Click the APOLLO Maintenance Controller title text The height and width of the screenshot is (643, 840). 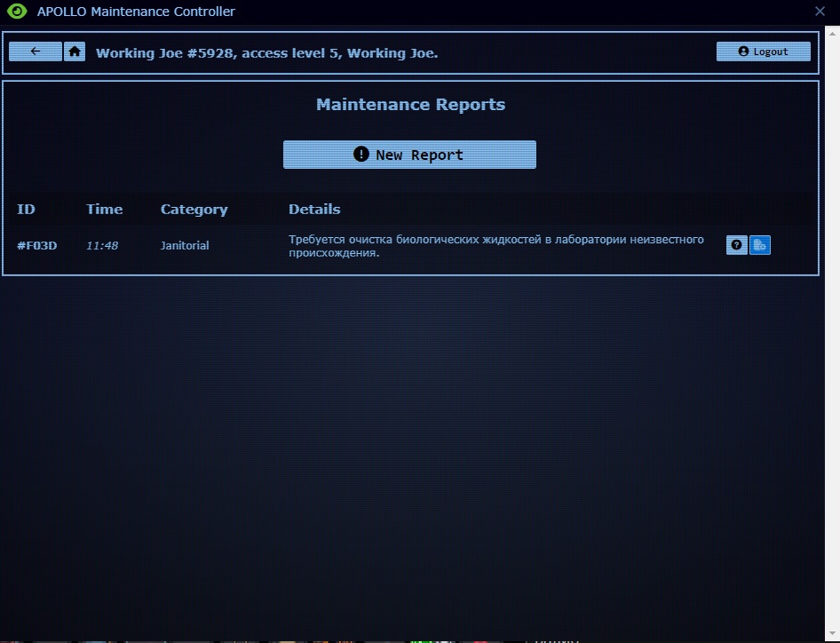(x=136, y=12)
